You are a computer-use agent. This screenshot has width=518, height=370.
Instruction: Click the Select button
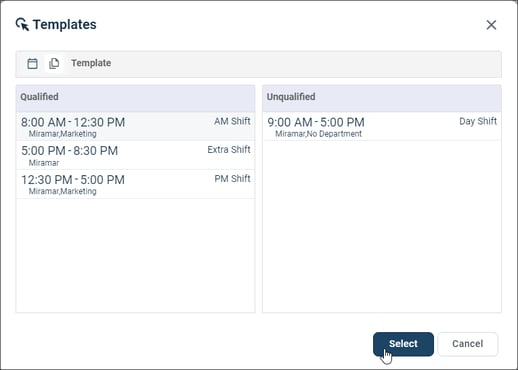(403, 344)
